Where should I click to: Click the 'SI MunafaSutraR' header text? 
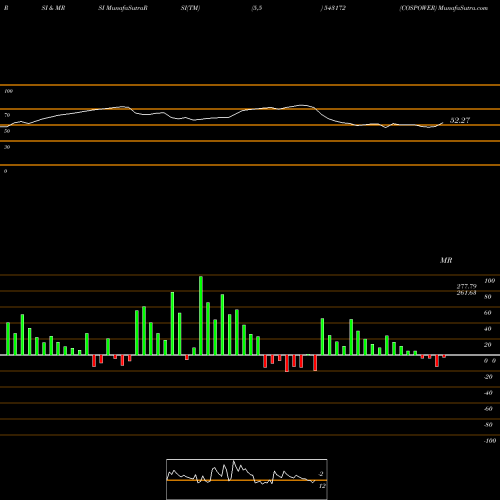tap(123, 8)
